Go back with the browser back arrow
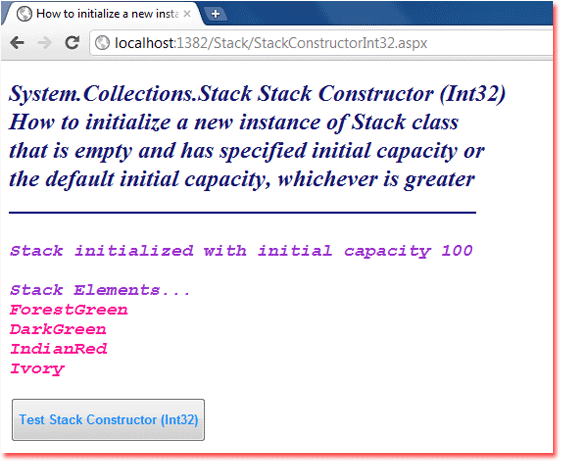The width and height of the screenshot is (563, 461). point(17,43)
